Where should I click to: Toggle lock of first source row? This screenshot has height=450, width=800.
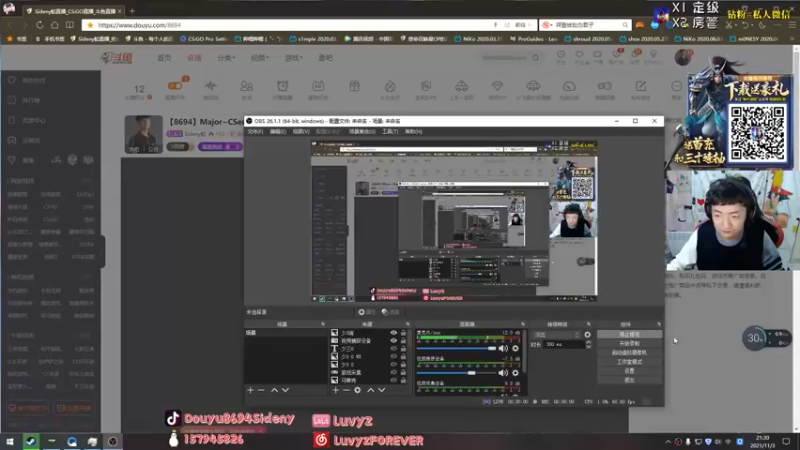[x=403, y=333]
